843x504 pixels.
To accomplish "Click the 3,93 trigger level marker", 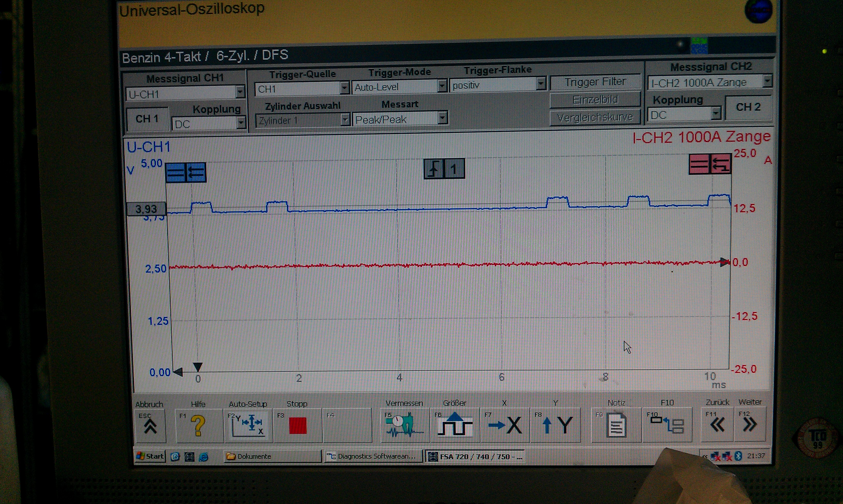I will [146, 209].
